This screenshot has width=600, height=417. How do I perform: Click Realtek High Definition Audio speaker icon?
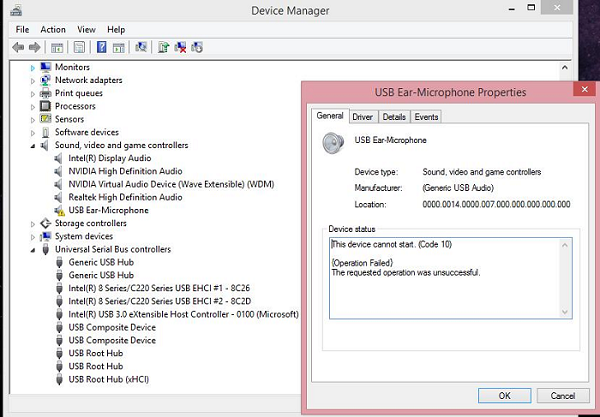coord(58,197)
